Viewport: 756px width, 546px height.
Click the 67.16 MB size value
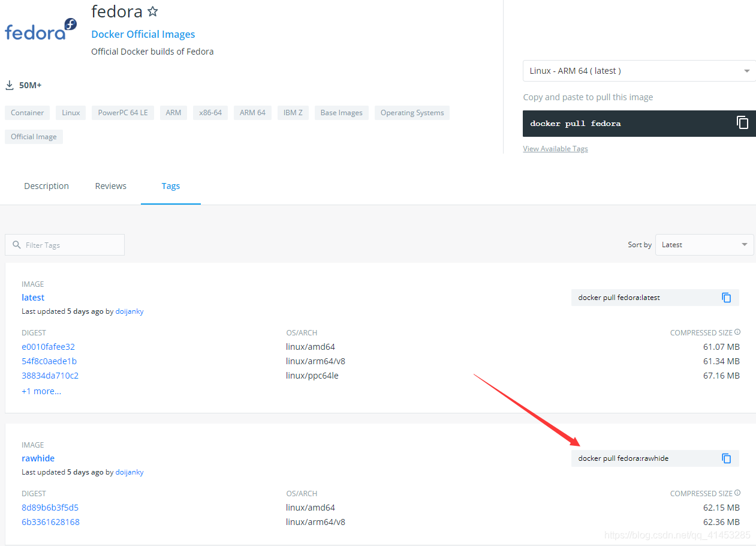pos(721,376)
